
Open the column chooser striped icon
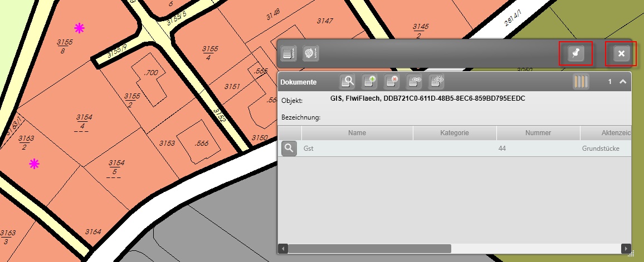(580, 82)
